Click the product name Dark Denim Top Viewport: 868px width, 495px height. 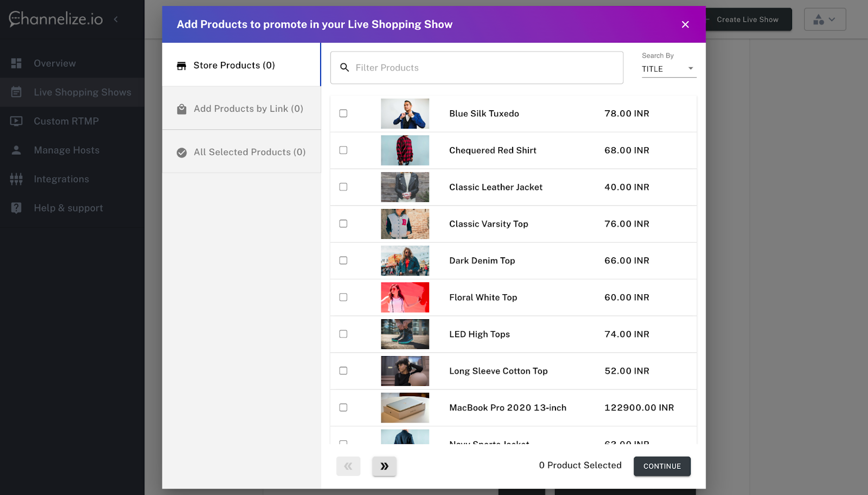pos(482,261)
